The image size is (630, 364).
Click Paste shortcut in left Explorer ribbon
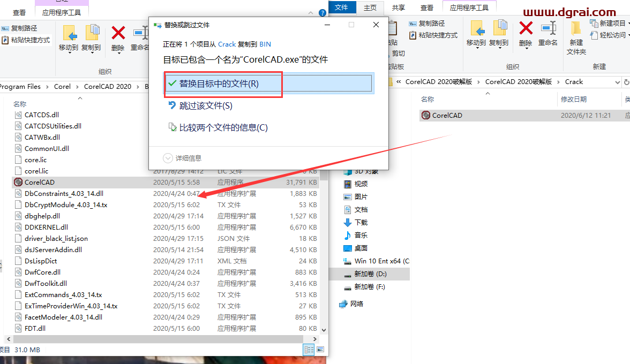tap(26, 40)
